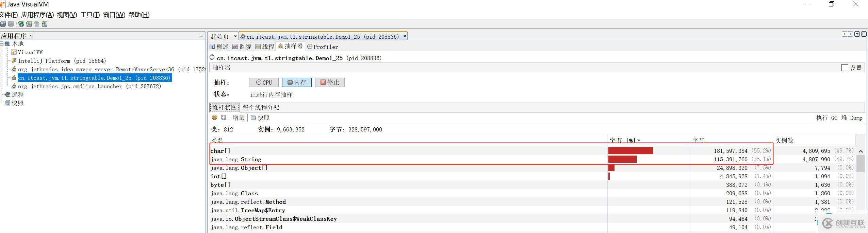This screenshot has width=868, height=233.
Task: Select the int[] class row
Action: (532, 176)
